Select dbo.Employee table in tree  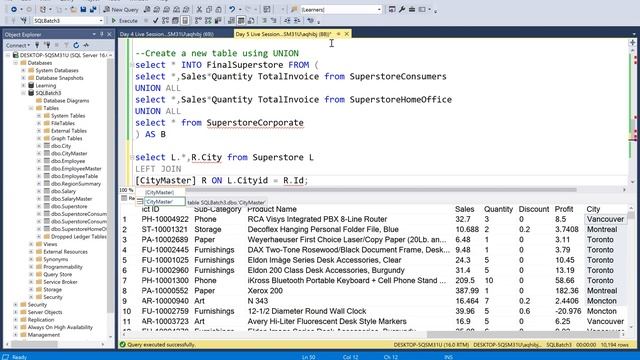pyautogui.click(x=68, y=161)
